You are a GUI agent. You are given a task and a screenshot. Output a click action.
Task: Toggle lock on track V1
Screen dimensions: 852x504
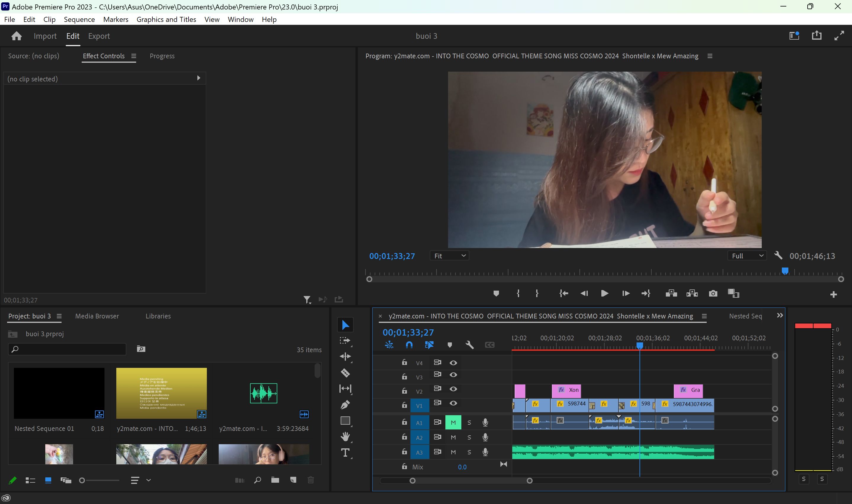[404, 405]
